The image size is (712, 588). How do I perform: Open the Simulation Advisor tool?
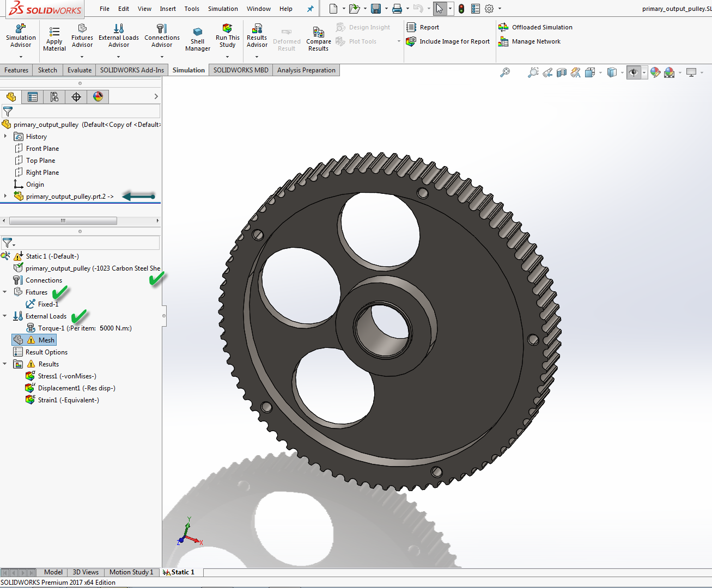(21, 36)
